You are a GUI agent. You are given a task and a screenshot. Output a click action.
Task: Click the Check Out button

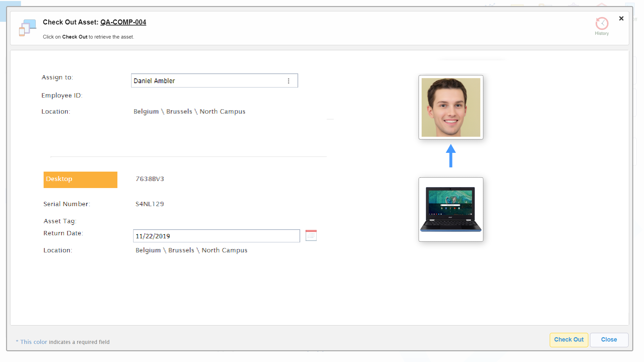pos(569,340)
